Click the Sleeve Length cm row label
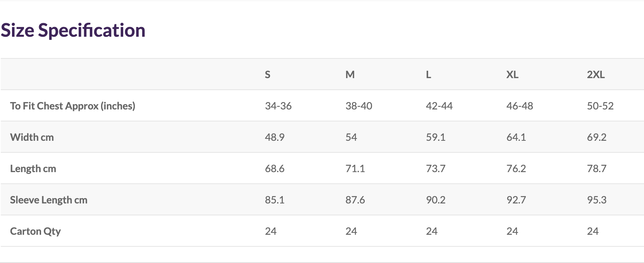The width and height of the screenshot is (644, 263). tap(48, 200)
